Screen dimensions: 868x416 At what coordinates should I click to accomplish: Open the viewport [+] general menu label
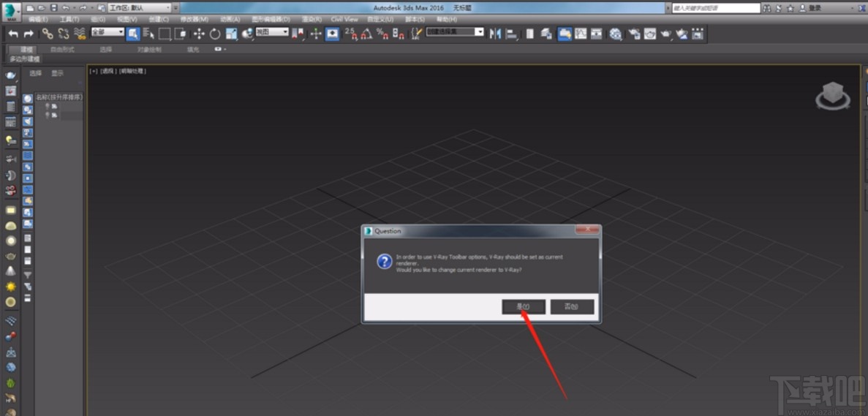(x=94, y=71)
